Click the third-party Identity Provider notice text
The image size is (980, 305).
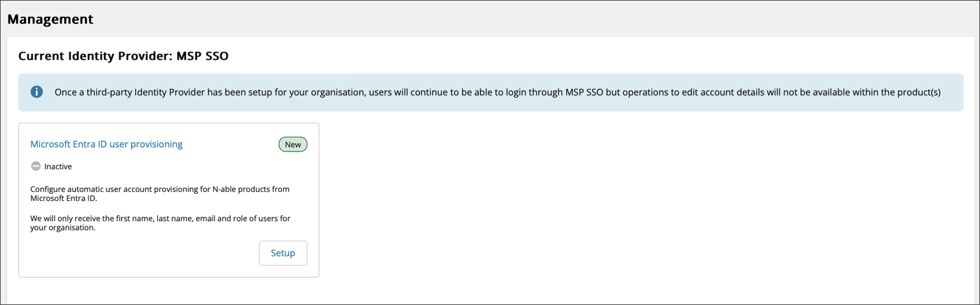coord(497,92)
